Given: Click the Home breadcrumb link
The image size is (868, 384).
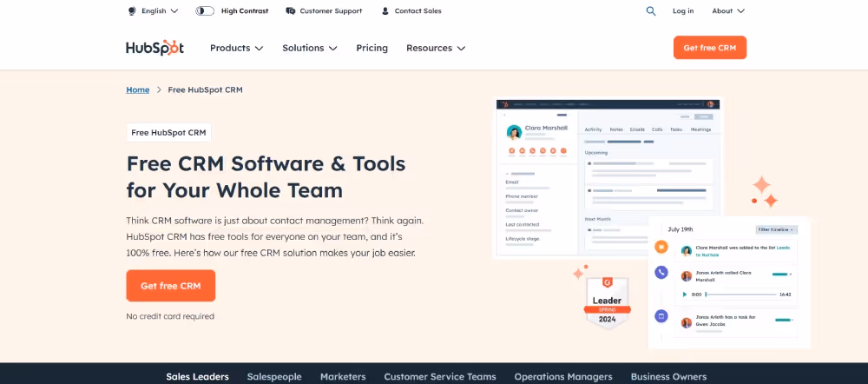Looking at the screenshot, I should (x=138, y=89).
